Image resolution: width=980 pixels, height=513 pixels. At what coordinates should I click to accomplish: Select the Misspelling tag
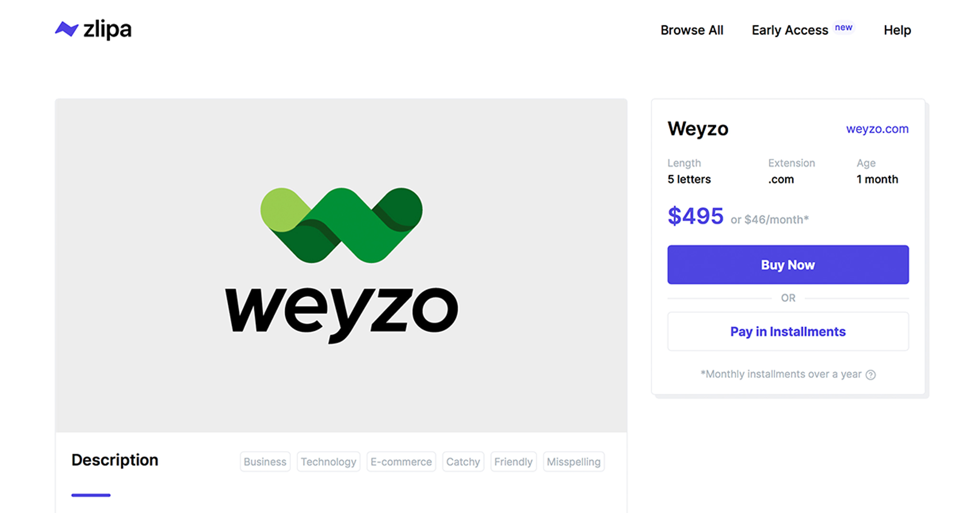click(573, 462)
